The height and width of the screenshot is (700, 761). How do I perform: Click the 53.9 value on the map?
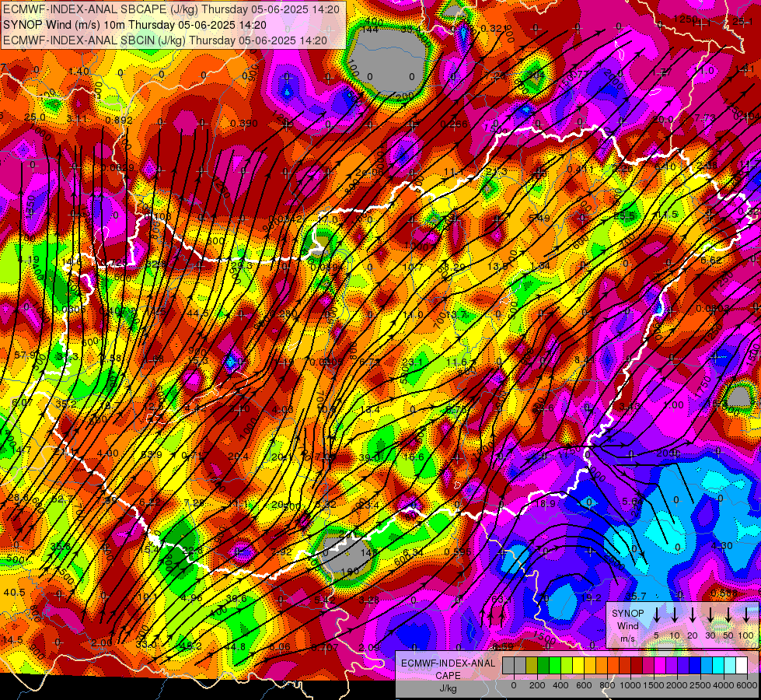[152, 455]
